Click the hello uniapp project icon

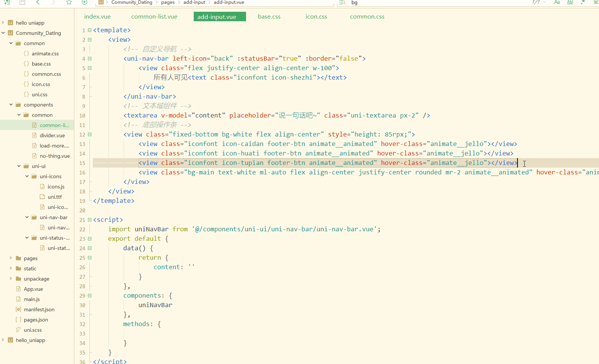(11, 23)
